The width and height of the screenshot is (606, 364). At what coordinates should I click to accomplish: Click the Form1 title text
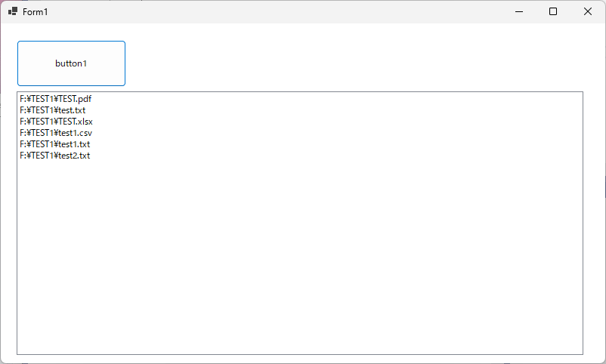(x=36, y=11)
